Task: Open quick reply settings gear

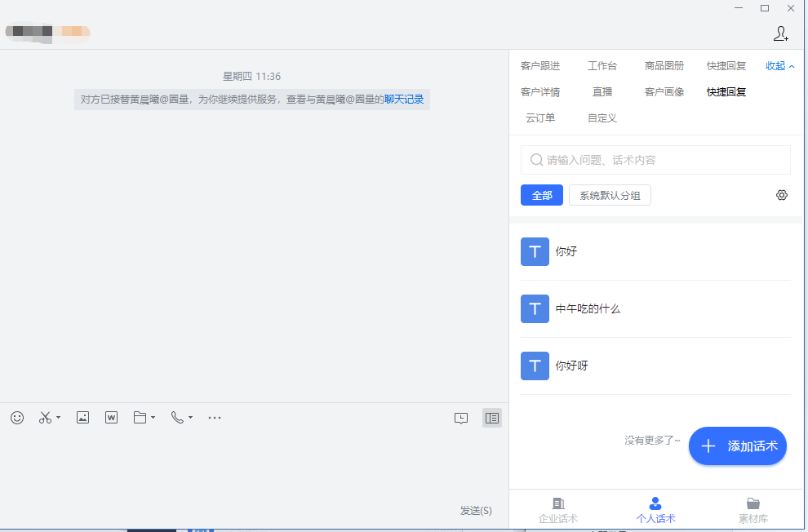Action: pyautogui.click(x=781, y=195)
